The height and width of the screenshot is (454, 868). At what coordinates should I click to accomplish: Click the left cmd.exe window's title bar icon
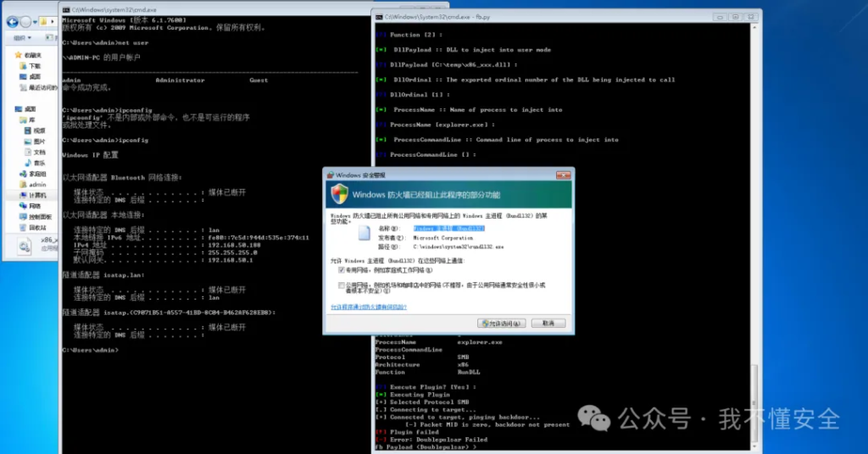pyautogui.click(x=66, y=10)
